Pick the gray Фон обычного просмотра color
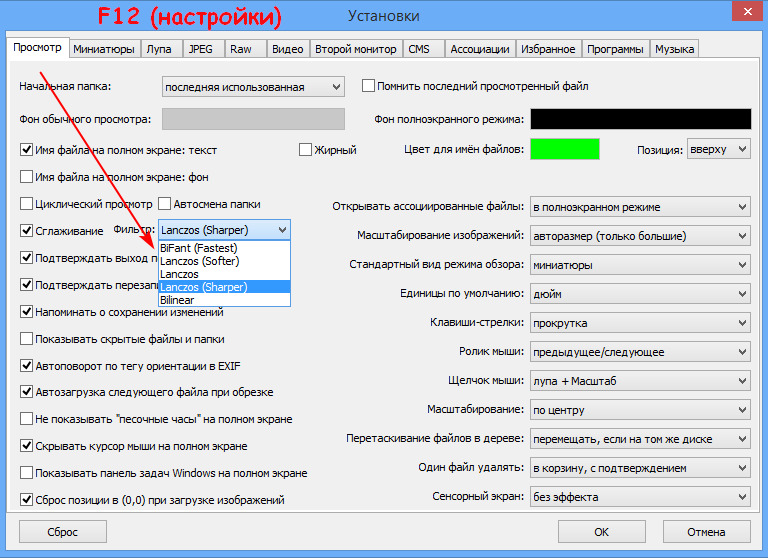The width and height of the screenshot is (768, 558). pyautogui.click(x=253, y=119)
